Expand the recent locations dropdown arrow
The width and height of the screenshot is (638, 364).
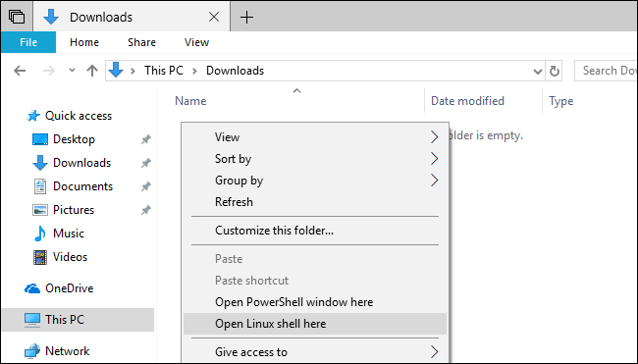pos(72,71)
